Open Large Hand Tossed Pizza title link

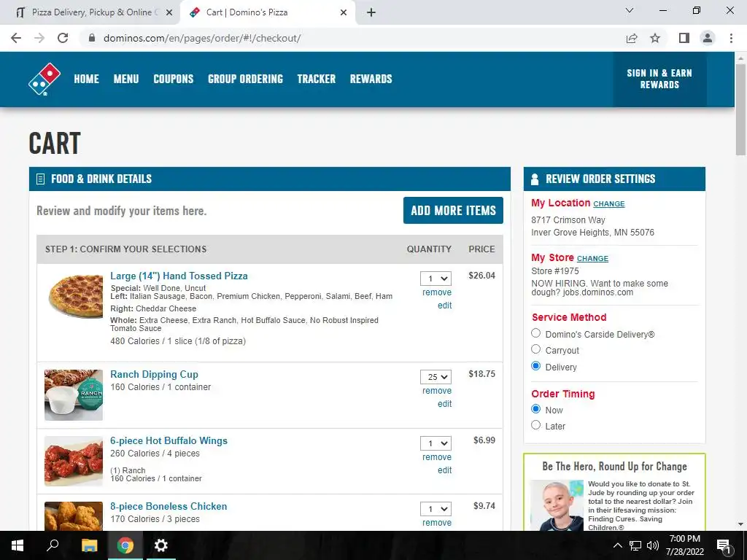tap(179, 276)
